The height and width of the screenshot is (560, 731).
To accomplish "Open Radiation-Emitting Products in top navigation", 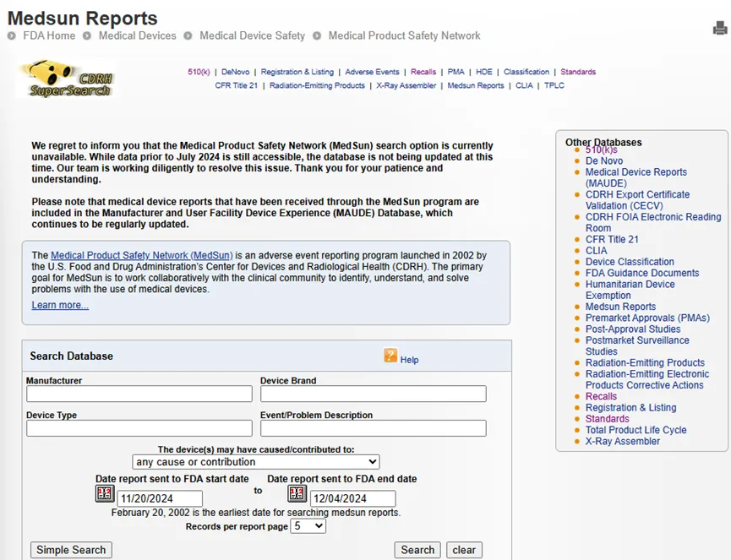I will (317, 85).
